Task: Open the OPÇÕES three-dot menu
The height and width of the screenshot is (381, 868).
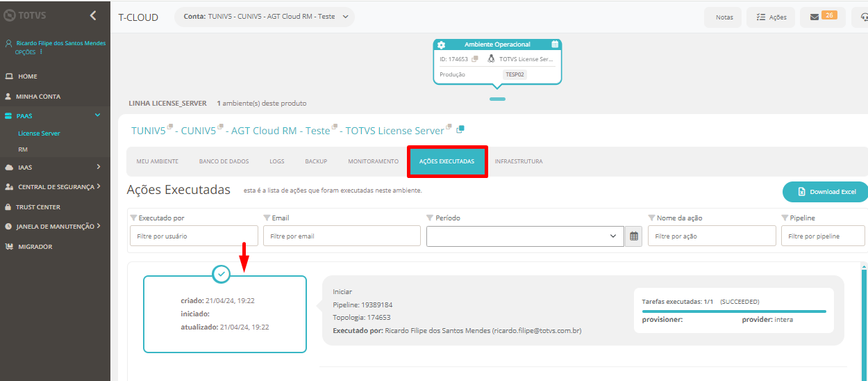Action: [42, 51]
